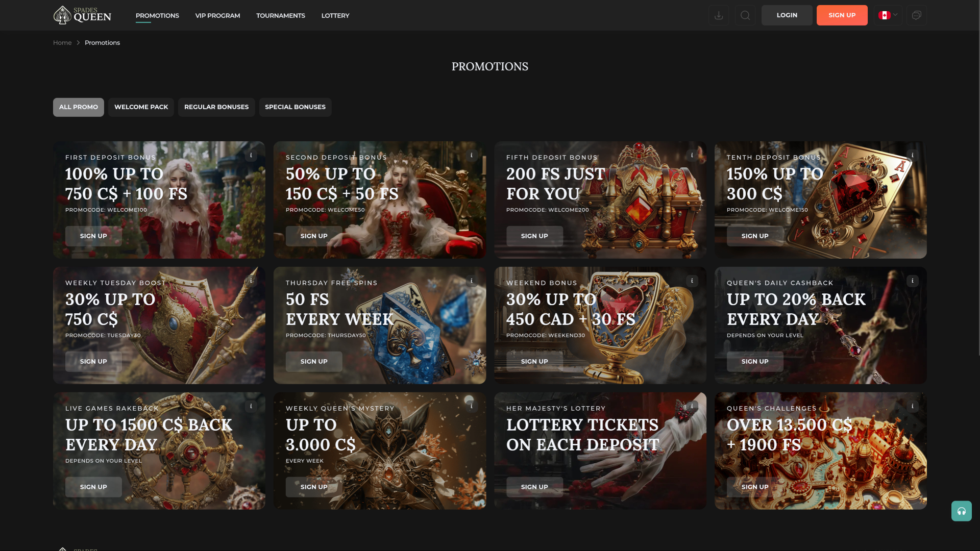This screenshot has width=980, height=551.
Task: Show info for Weekly Queen's Mystery
Action: (x=472, y=406)
